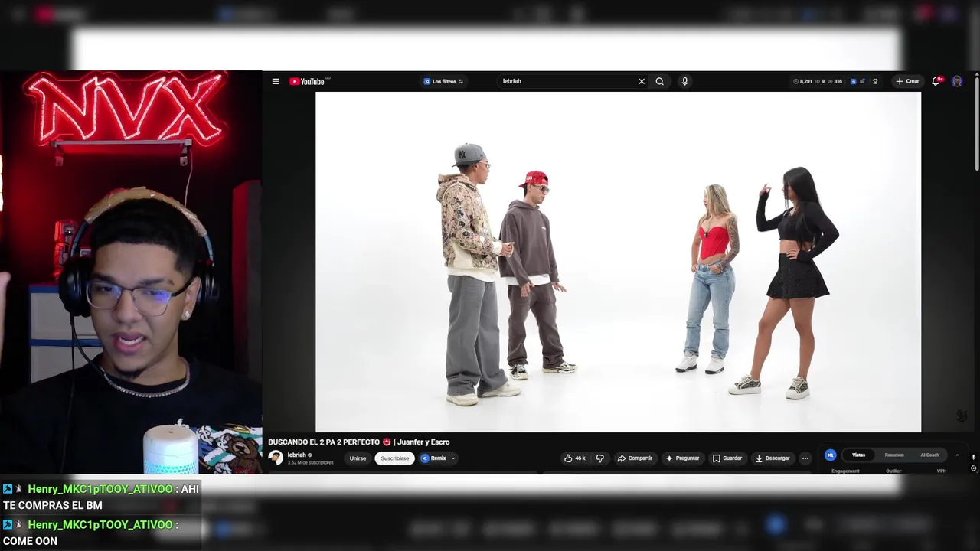980x551 pixels.
Task: Run search with the magnifier icon
Action: tap(659, 81)
